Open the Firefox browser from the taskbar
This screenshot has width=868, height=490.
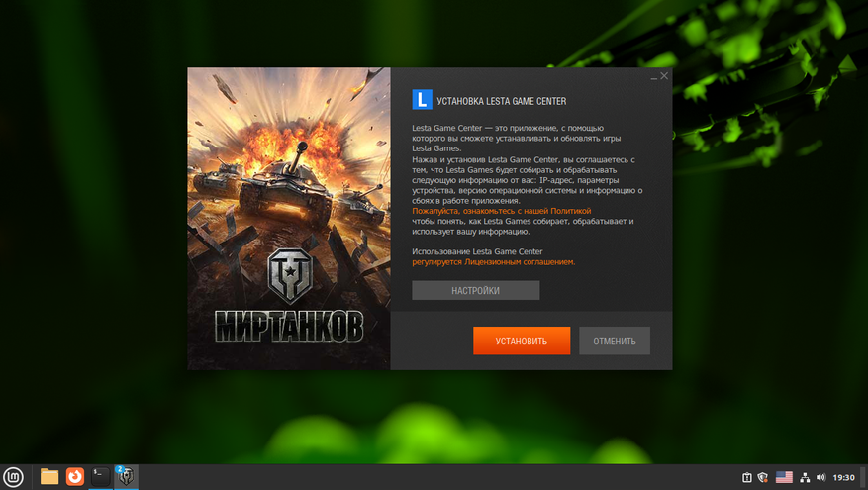75,477
